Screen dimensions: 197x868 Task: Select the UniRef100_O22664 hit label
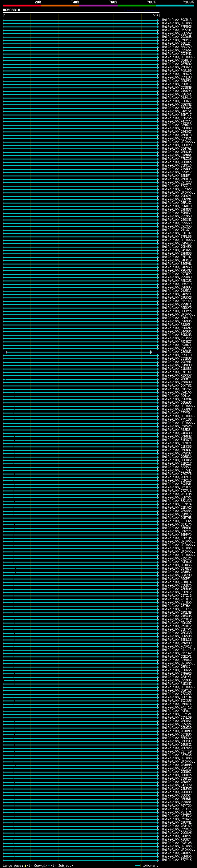pos(176,50)
